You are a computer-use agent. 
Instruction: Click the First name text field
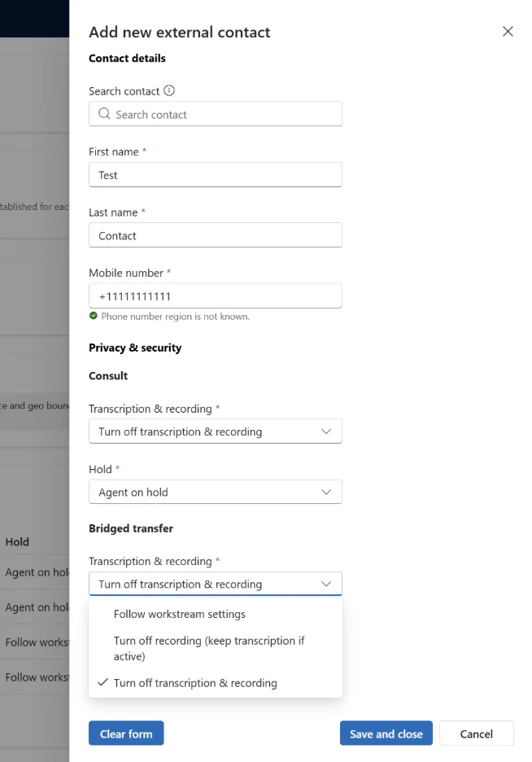215,175
